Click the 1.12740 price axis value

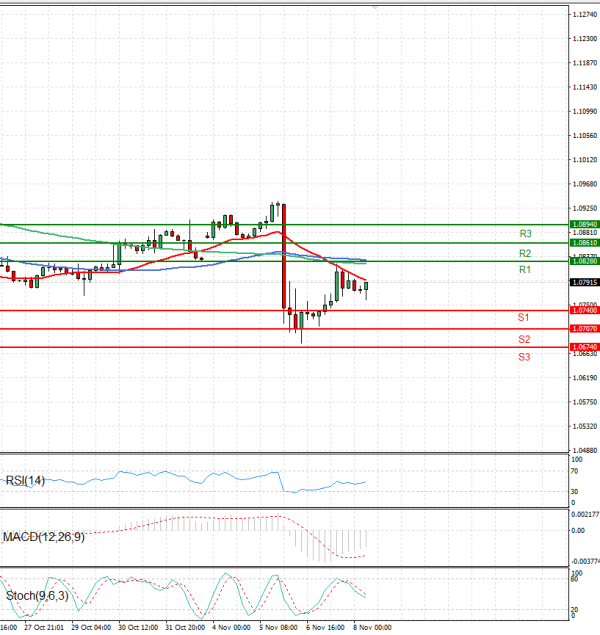coord(585,15)
